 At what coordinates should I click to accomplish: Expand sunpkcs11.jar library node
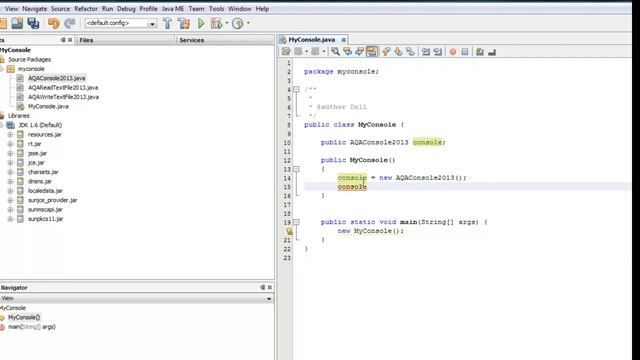pos(10,219)
